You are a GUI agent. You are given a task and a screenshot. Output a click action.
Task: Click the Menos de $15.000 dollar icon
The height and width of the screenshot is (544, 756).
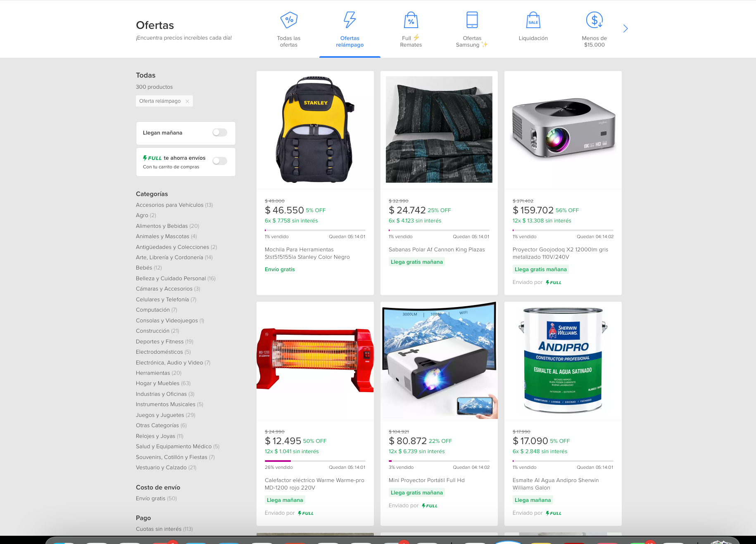coord(594,20)
